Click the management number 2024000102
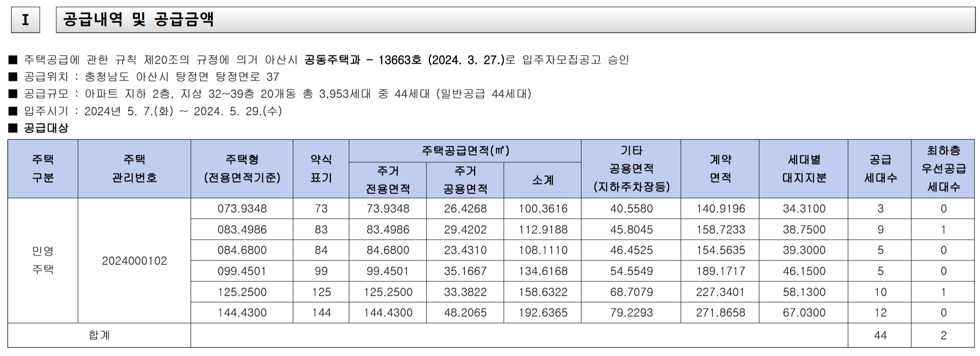The height and width of the screenshot is (356, 980). tap(134, 261)
